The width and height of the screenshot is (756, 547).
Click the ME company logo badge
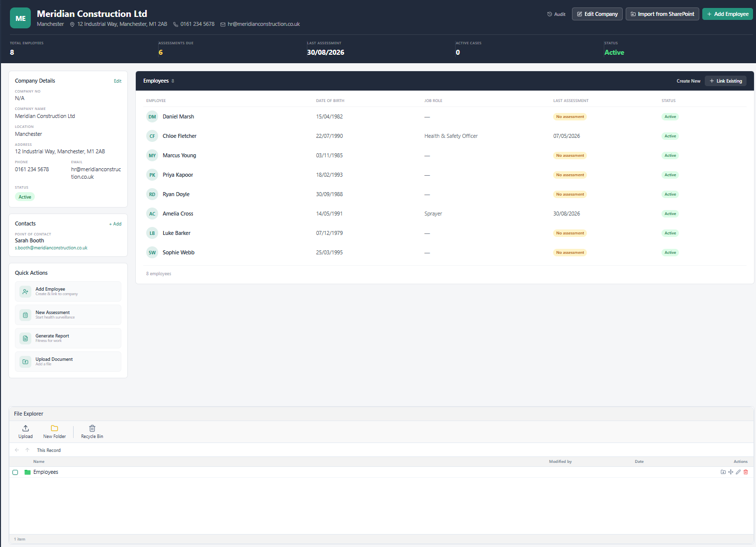pos(20,18)
